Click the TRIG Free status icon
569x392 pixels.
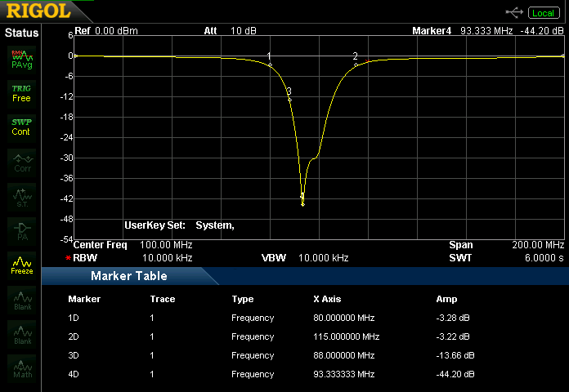click(x=22, y=94)
